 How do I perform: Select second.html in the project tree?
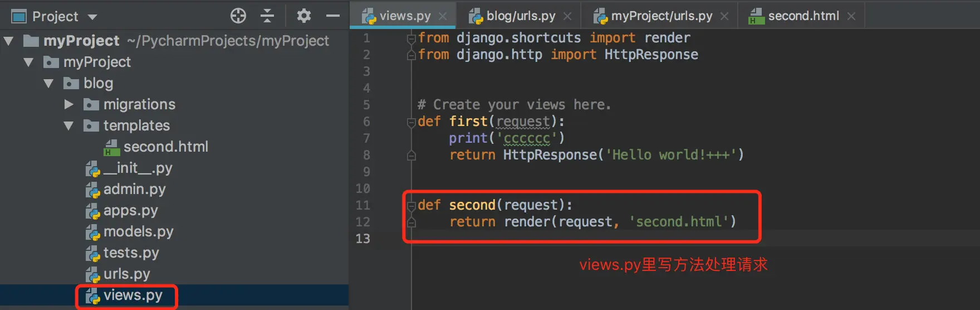[166, 147]
